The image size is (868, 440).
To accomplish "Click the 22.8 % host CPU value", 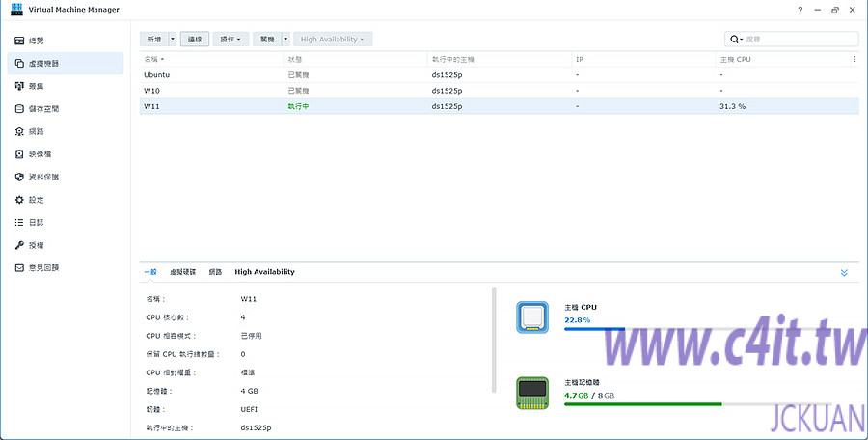I will [577, 320].
